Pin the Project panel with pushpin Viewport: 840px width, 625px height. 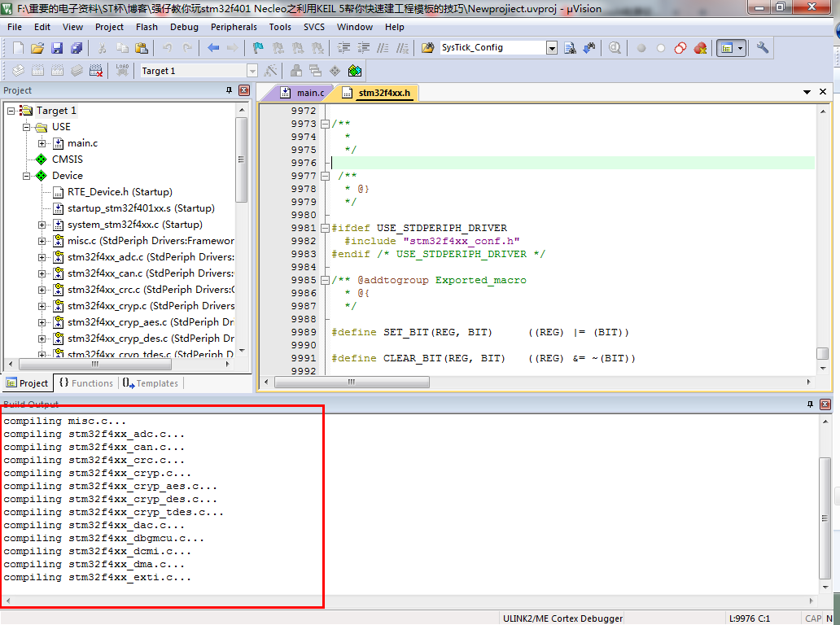[x=229, y=90]
